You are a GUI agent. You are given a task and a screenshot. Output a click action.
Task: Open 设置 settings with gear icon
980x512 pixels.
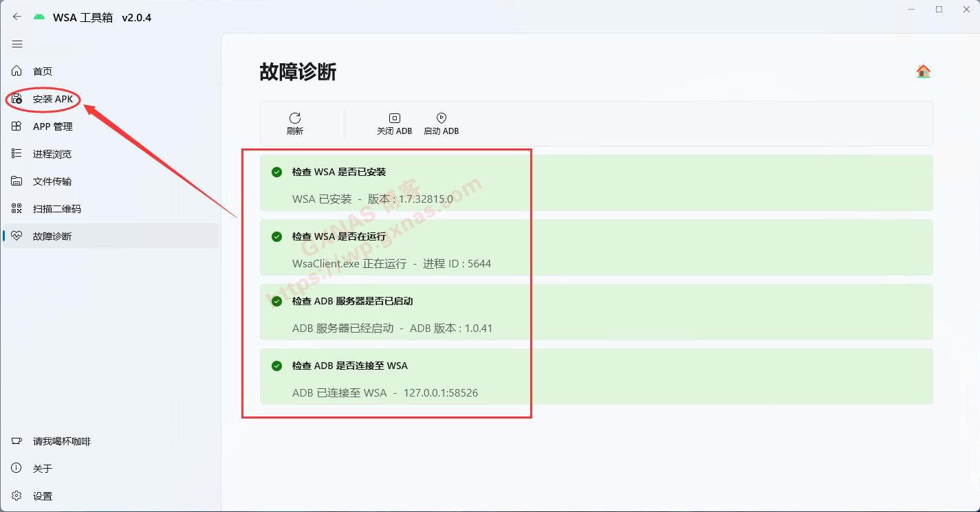tap(42, 496)
